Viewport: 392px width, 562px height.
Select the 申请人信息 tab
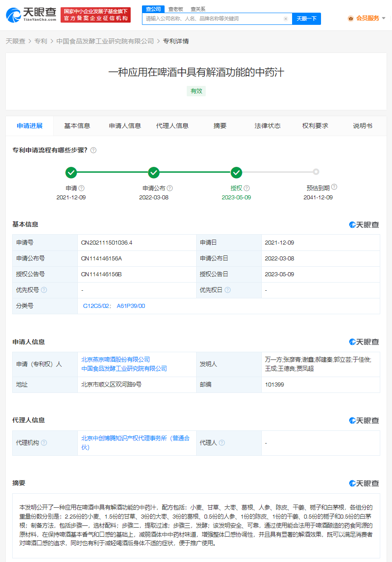click(x=125, y=126)
